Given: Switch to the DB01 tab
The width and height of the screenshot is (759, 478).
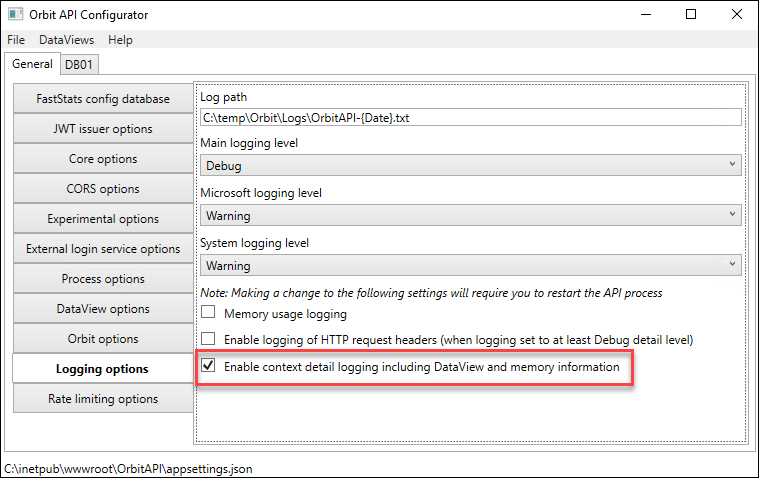Looking at the screenshot, I should click(79, 64).
